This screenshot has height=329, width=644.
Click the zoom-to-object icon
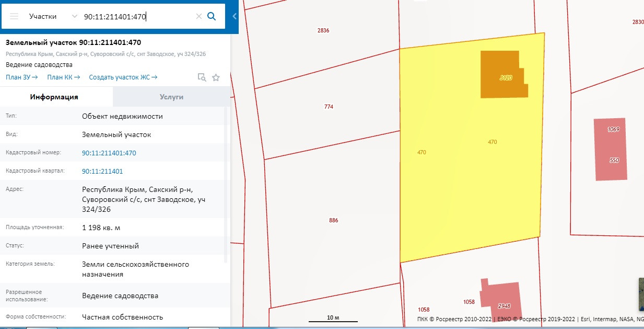(x=202, y=77)
